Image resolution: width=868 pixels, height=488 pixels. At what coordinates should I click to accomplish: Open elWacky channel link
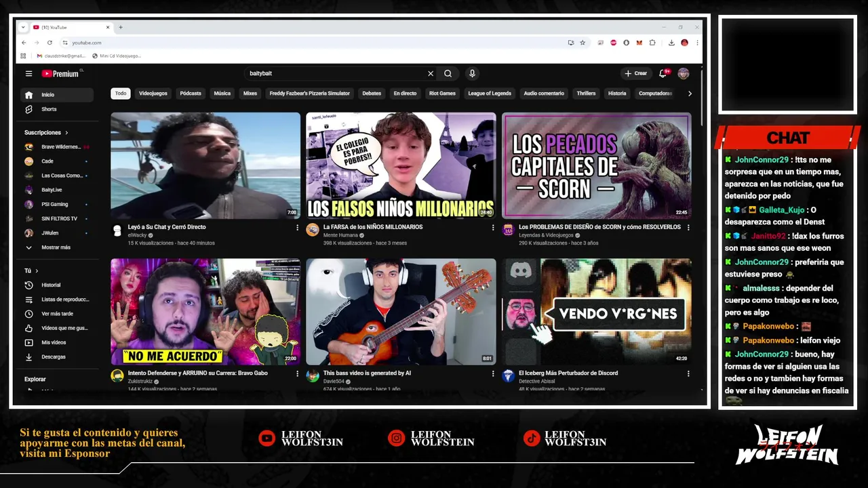[138, 235]
